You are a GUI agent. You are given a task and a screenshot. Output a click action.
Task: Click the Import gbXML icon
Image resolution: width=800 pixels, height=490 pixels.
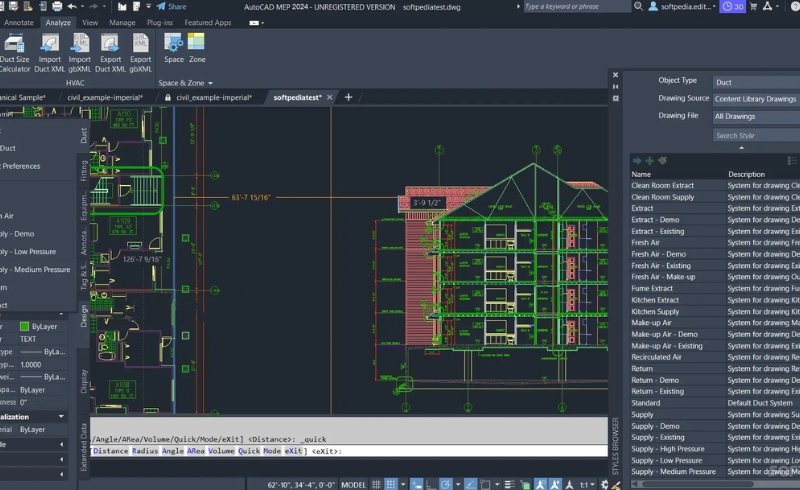coord(80,43)
